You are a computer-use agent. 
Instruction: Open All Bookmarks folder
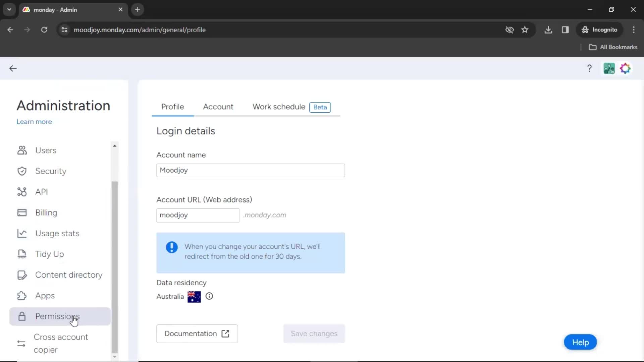pyautogui.click(x=613, y=47)
